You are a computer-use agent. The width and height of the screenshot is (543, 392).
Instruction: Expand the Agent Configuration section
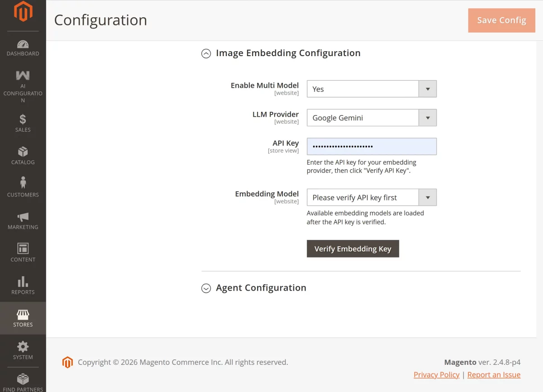coord(206,288)
